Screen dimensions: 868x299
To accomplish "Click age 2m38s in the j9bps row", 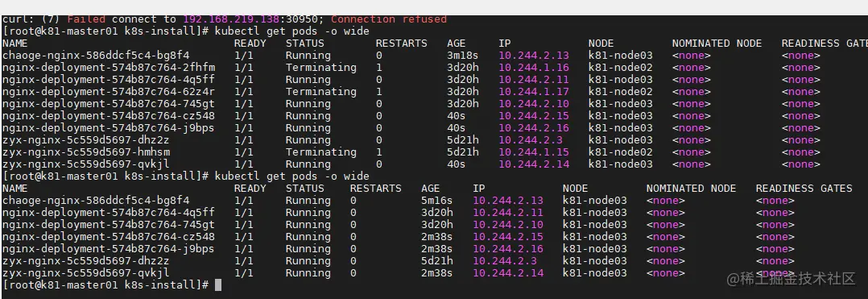I will 436,249.
